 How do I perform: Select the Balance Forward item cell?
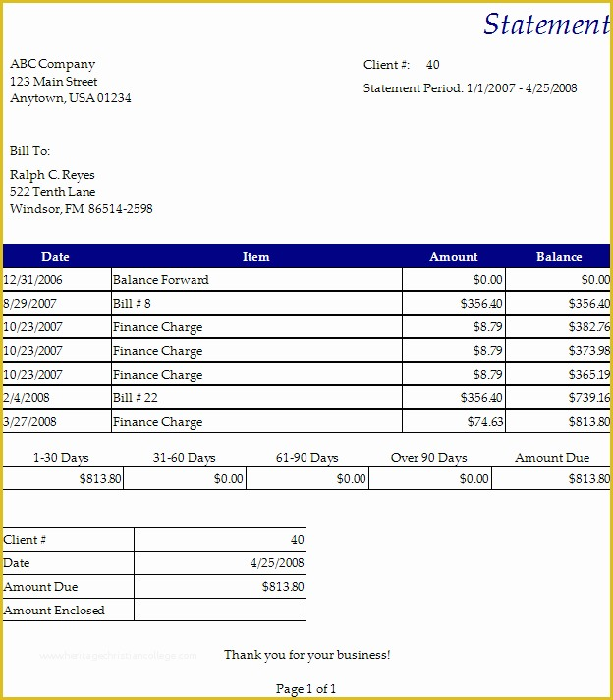tap(161, 280)
